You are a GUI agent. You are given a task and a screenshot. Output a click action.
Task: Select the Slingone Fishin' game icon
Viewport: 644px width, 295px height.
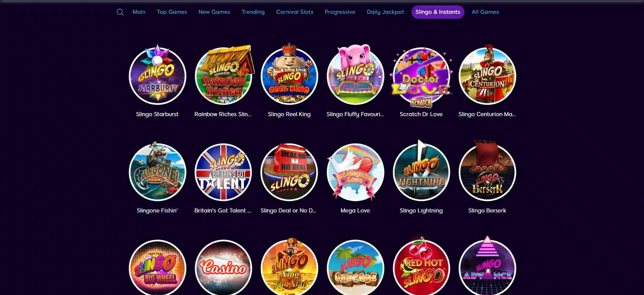(157, 172)
